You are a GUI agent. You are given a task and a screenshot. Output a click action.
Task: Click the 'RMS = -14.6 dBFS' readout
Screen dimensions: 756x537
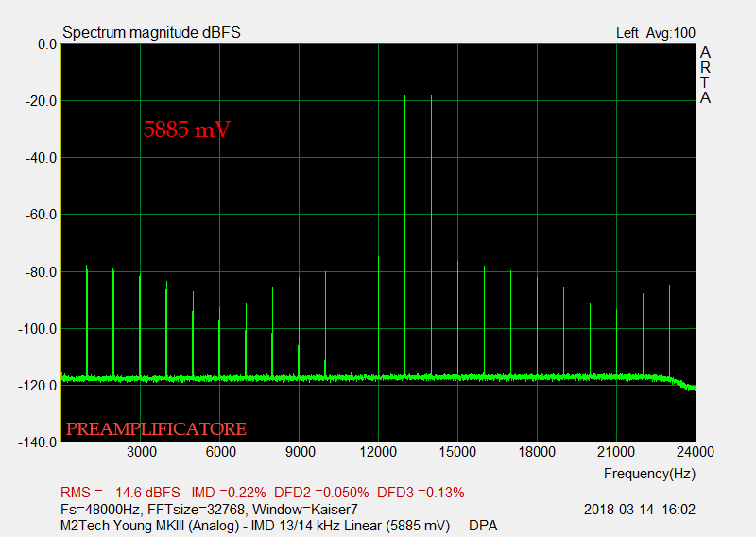[120, 493]
